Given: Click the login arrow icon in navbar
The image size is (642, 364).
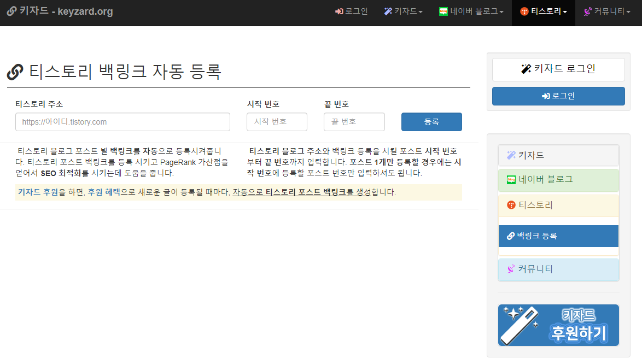Looking at the screenshot, I should (339, 11).
